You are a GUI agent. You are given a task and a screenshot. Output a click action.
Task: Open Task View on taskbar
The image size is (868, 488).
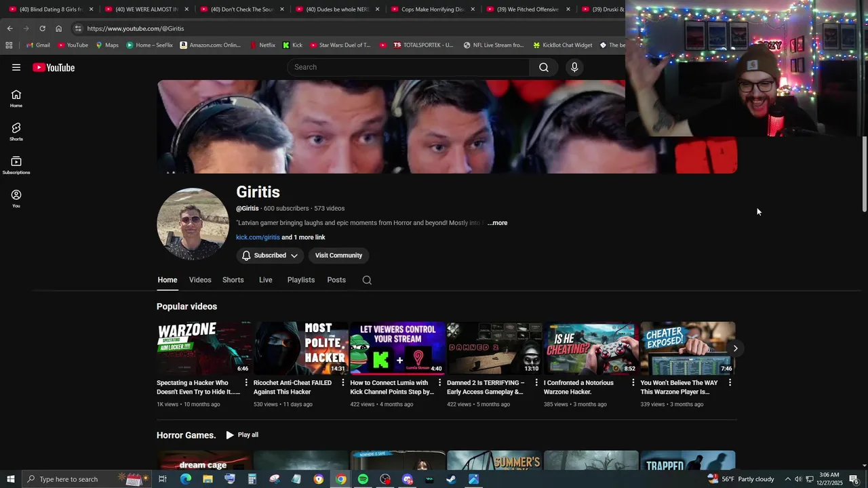pyautogui.click(x=163, y=479)
